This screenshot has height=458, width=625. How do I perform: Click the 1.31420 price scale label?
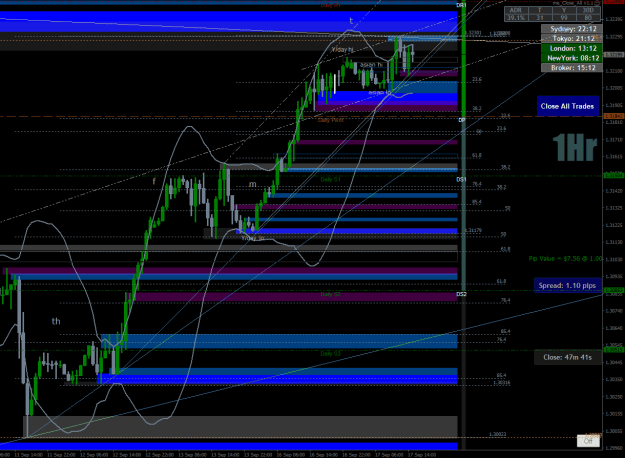point(614,191)
